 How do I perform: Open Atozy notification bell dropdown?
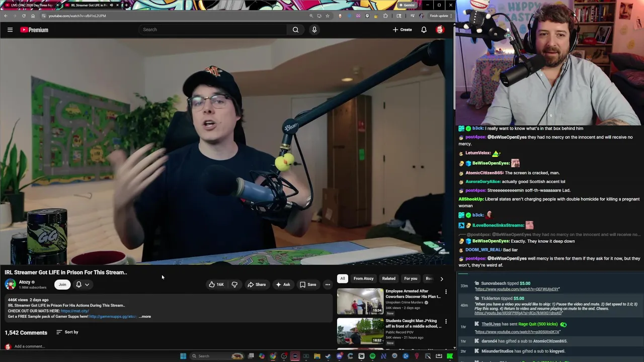(x=82, y=285)
